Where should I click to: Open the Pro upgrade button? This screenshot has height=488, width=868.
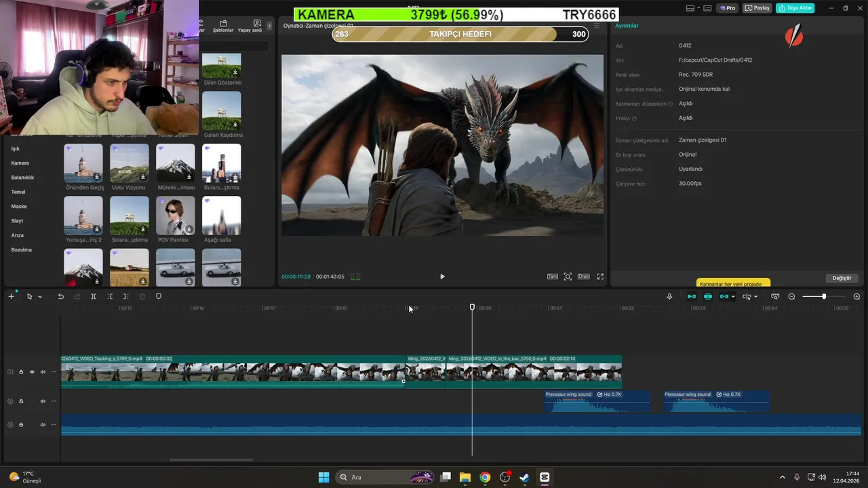point(729,8)
